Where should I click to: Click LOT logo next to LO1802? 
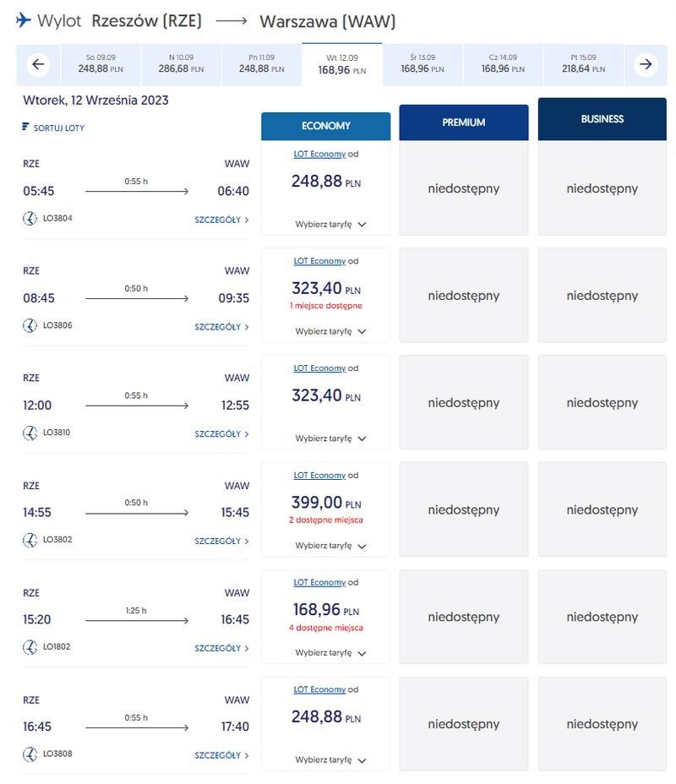[30, 647]
